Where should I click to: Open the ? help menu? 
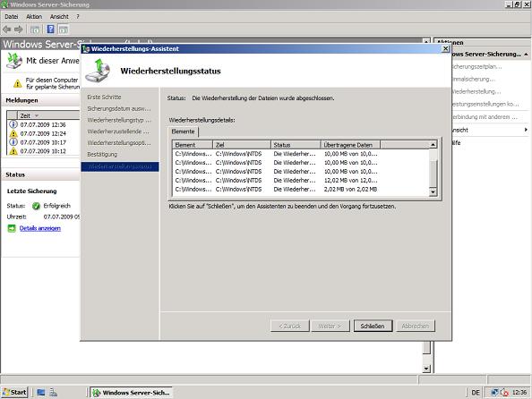(78, 17)
